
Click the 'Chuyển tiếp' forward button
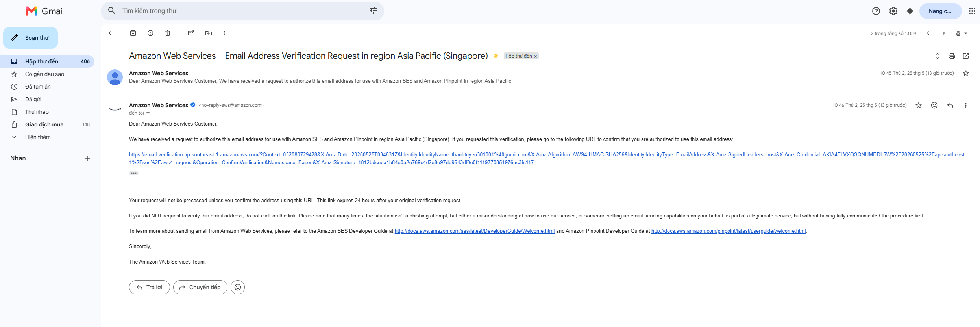pos(200,287)
